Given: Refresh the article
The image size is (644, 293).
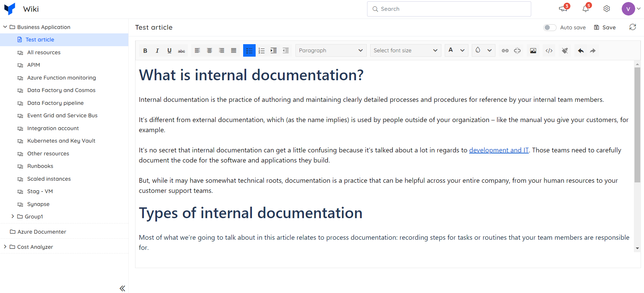Looking at the screenshot, I should click(x=633, y=27).
